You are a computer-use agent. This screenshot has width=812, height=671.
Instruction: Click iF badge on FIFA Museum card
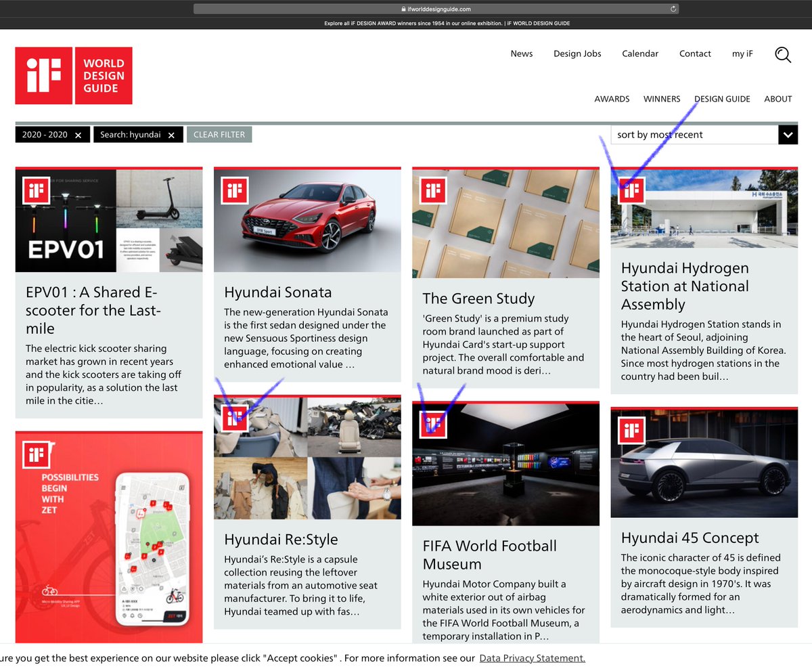[x=433, y=424]
